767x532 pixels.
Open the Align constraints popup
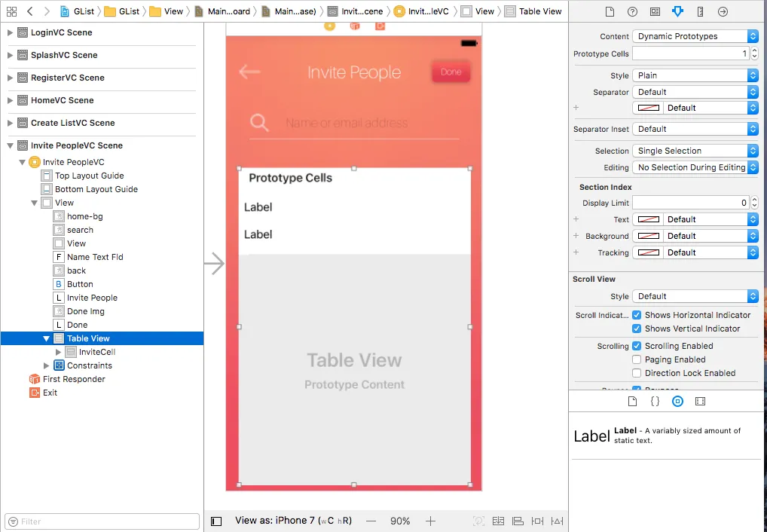click(518, 521)
